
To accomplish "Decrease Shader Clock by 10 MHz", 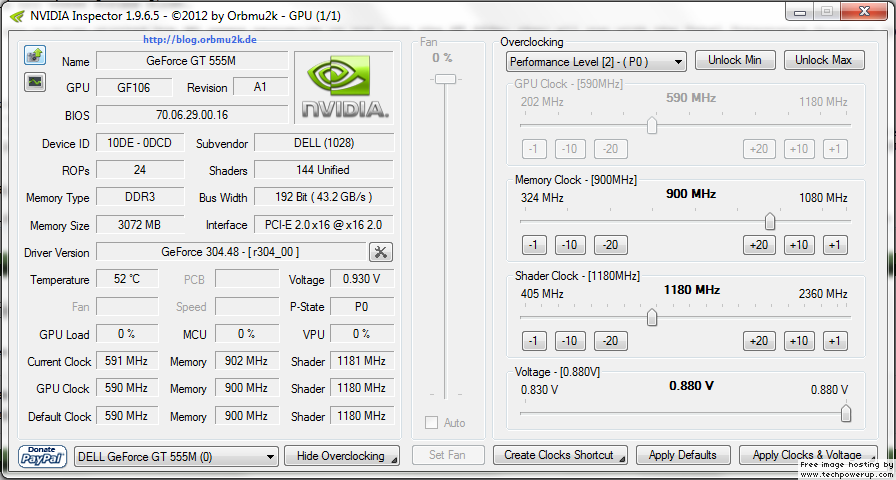I will [x=570, y=341].
